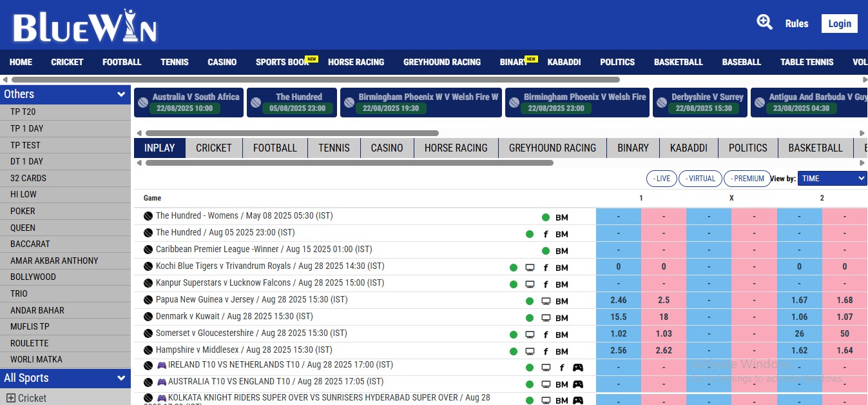Click the BlueWin logo
Viewport: 868px width, 405px height.
pos(84,27)
